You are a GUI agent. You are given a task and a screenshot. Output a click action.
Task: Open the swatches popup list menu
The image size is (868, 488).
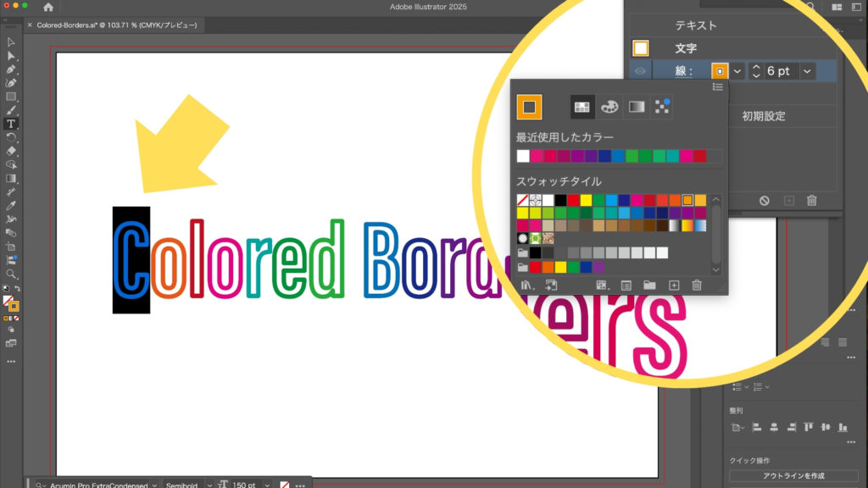(717, 86)
